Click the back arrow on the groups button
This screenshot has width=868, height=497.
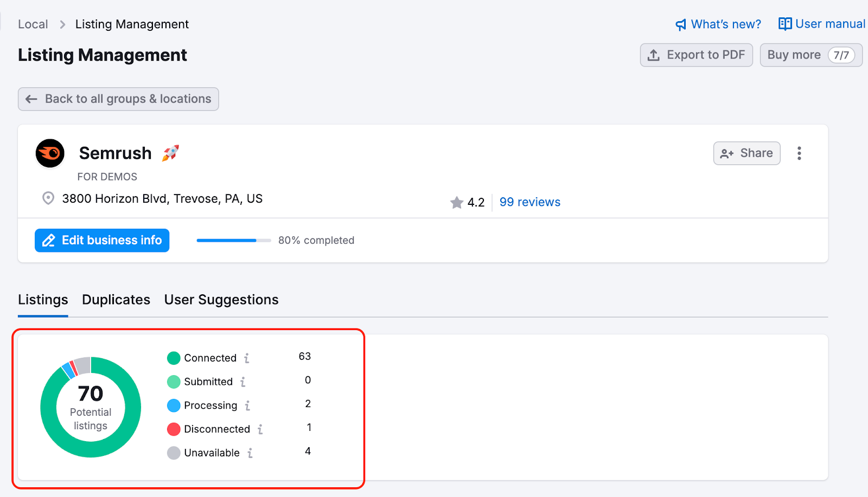(x=31, y=99)
